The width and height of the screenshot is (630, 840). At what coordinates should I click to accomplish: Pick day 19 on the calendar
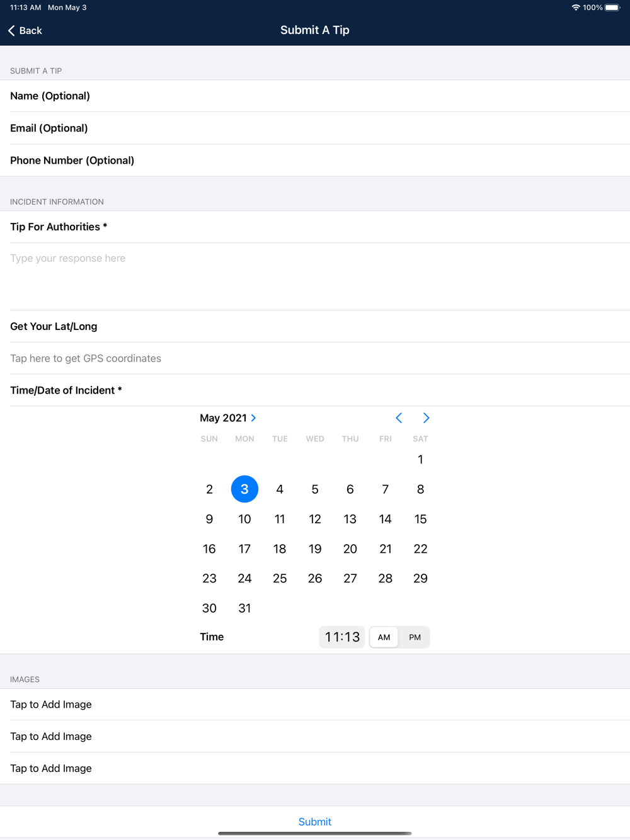(315, 549)
